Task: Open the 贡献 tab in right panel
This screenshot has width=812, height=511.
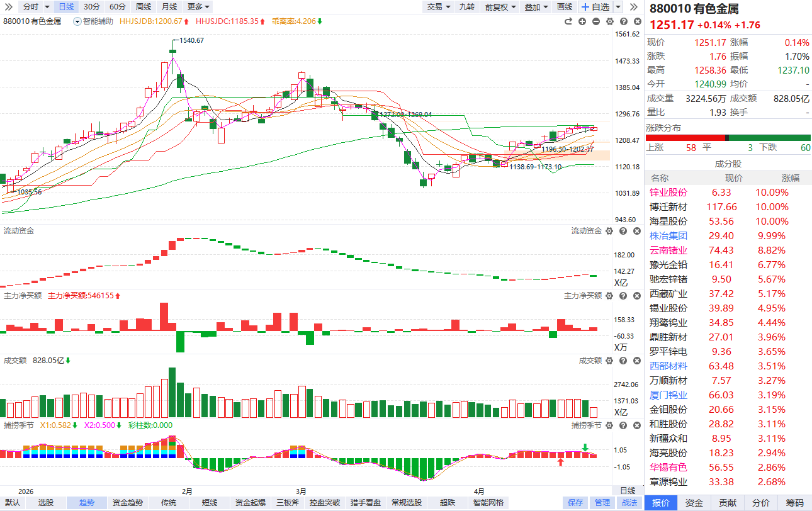Action: pyautogui.click(x=728, y=503)
